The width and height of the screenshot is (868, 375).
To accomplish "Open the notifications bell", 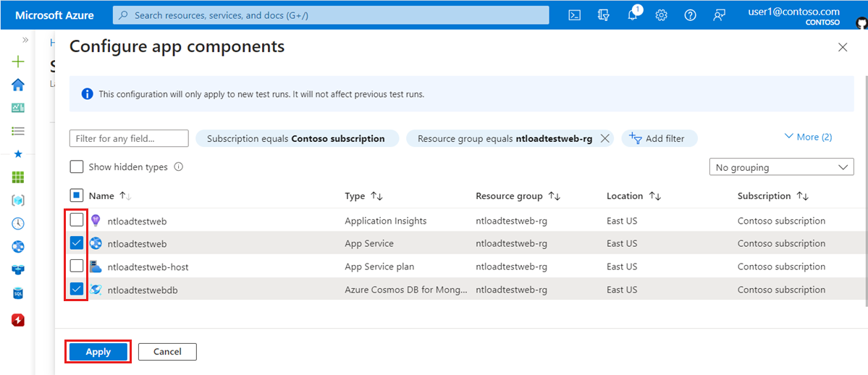I will click(632, 15).
